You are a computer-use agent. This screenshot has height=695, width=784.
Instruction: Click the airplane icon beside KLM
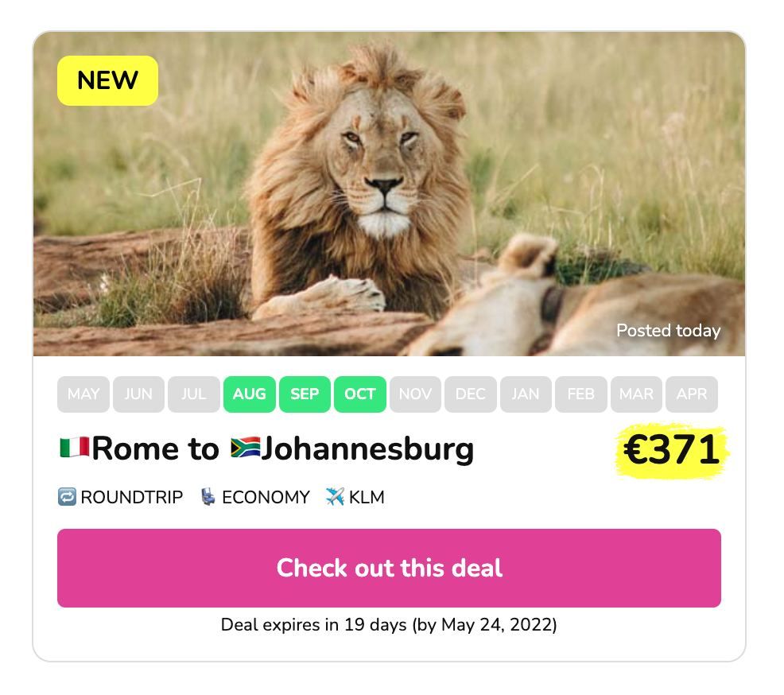[x=335, y=497]
